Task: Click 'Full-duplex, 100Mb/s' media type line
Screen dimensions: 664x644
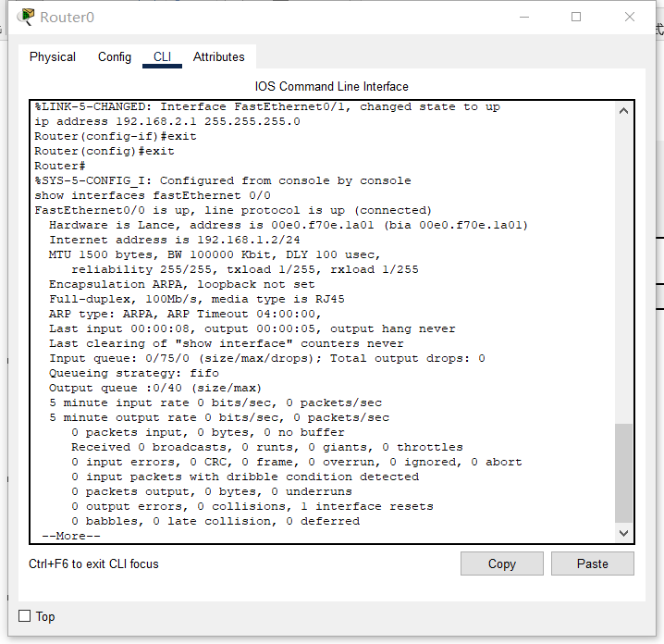Action: click(x=196, y=299)
